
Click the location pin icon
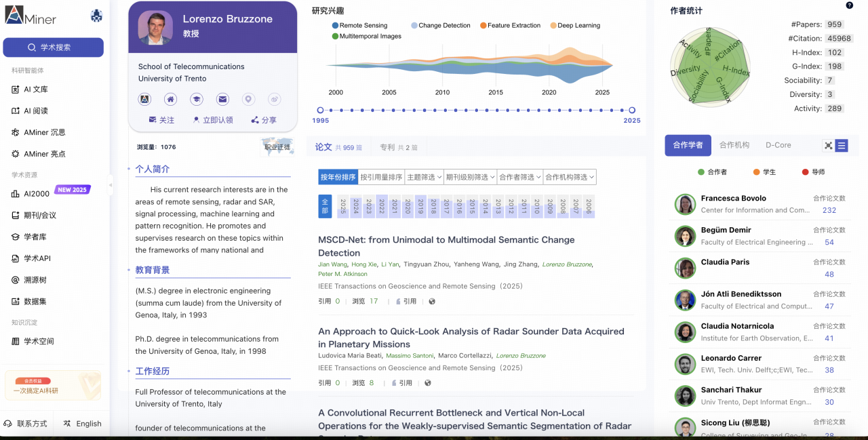pos(248,100)
